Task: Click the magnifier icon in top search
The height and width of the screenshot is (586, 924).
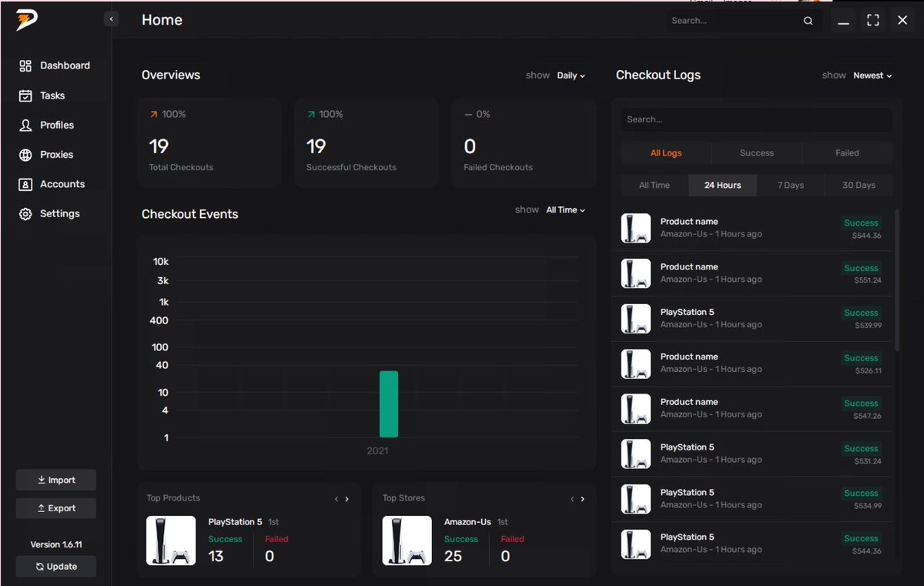Action: (808, 21)
